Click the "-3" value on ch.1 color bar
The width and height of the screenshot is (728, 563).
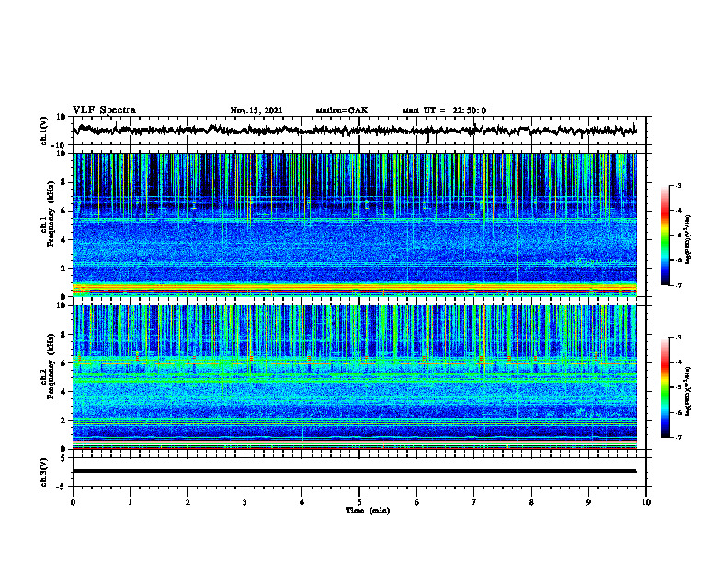click(677, 186)
